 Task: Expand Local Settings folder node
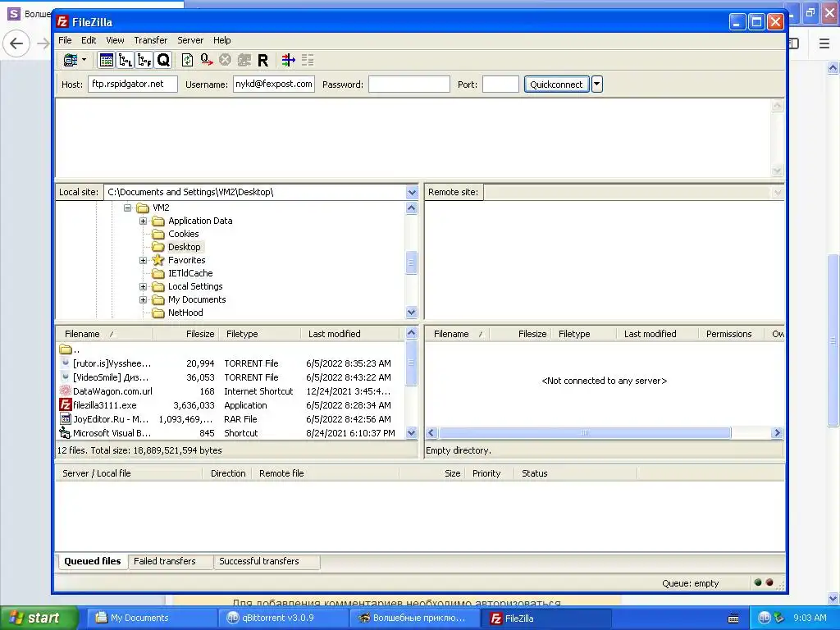click(143, 286)
